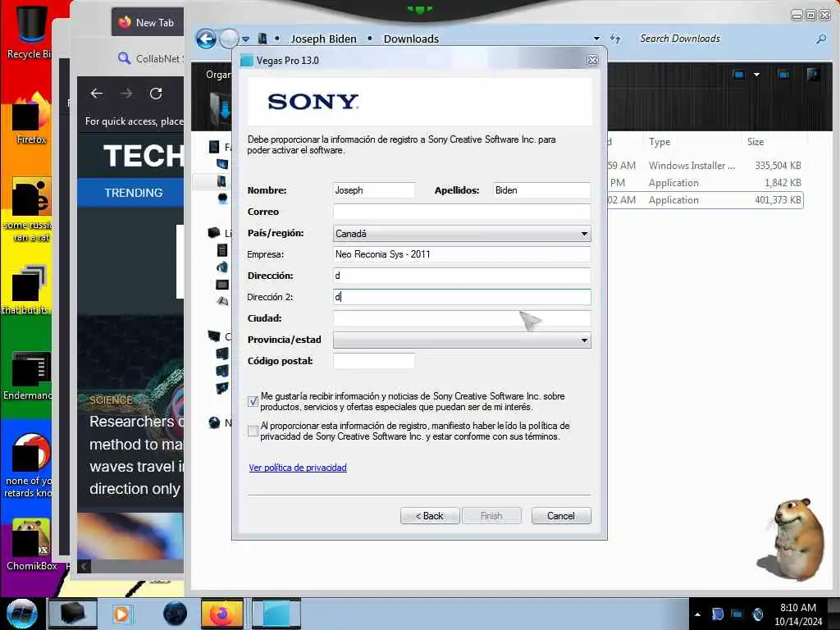The image size is (840, 630).
Task: Select the Windows Installer file row
Action: click(x=705, y=166)
